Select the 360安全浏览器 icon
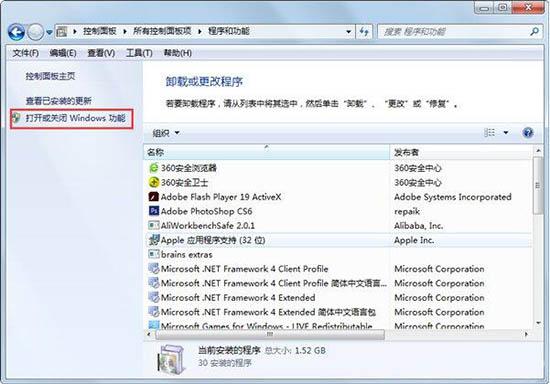550x384 pixels. tap(154, 168)
